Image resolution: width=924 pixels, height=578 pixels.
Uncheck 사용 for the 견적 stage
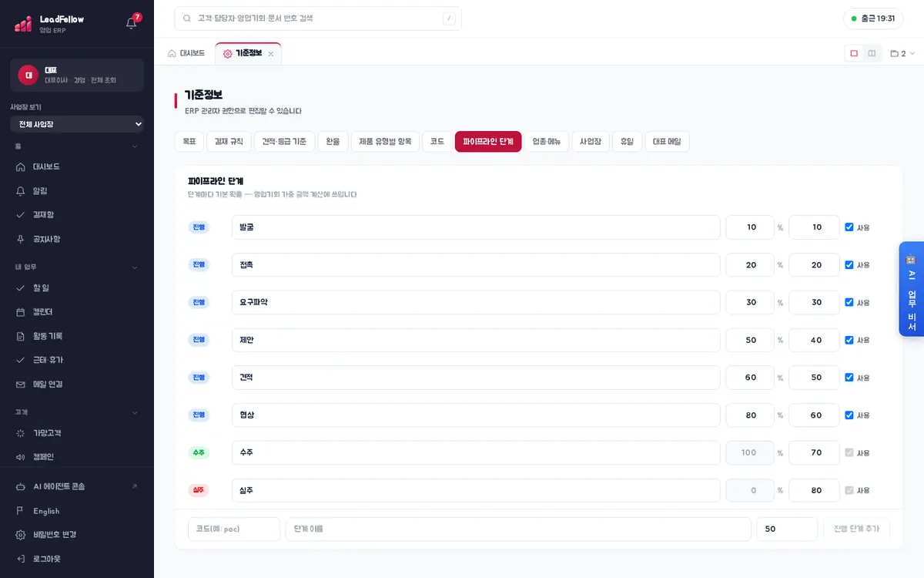849,377
